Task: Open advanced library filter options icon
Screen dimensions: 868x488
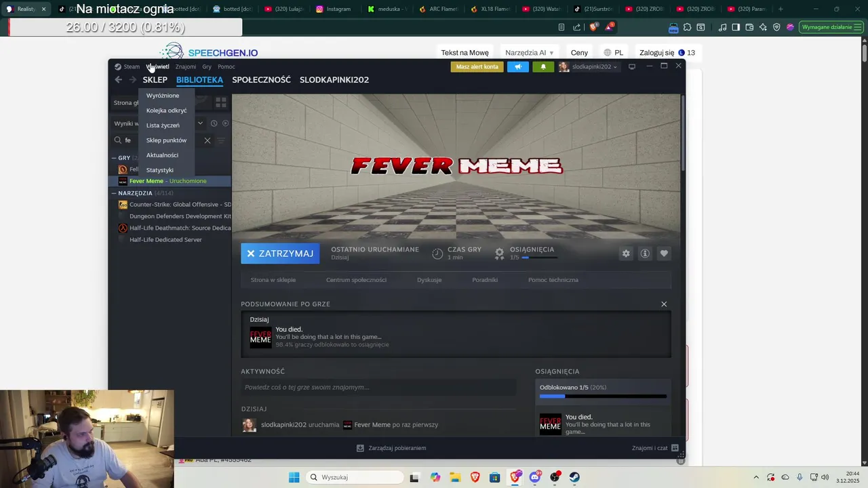Action: click(221, 140)
